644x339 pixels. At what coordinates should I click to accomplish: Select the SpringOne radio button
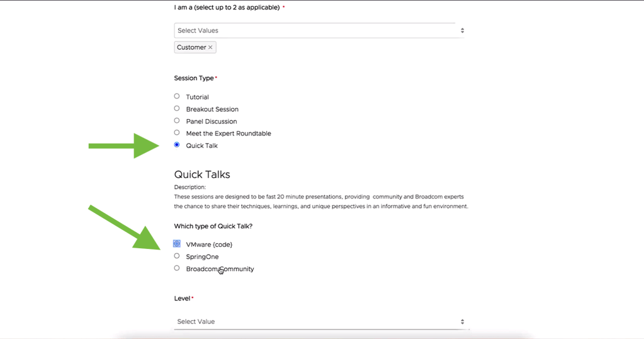tap(177, 256)
